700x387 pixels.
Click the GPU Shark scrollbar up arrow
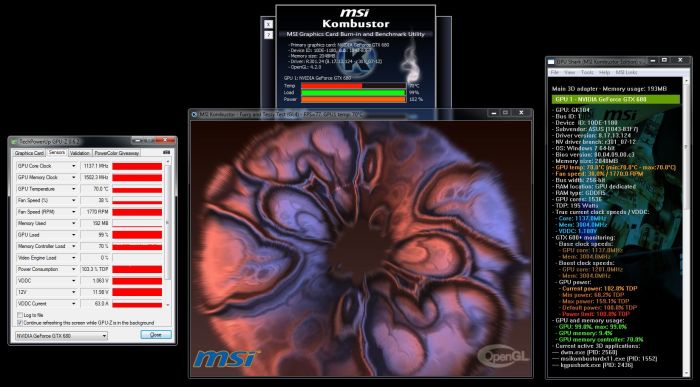tap(686, 80)
